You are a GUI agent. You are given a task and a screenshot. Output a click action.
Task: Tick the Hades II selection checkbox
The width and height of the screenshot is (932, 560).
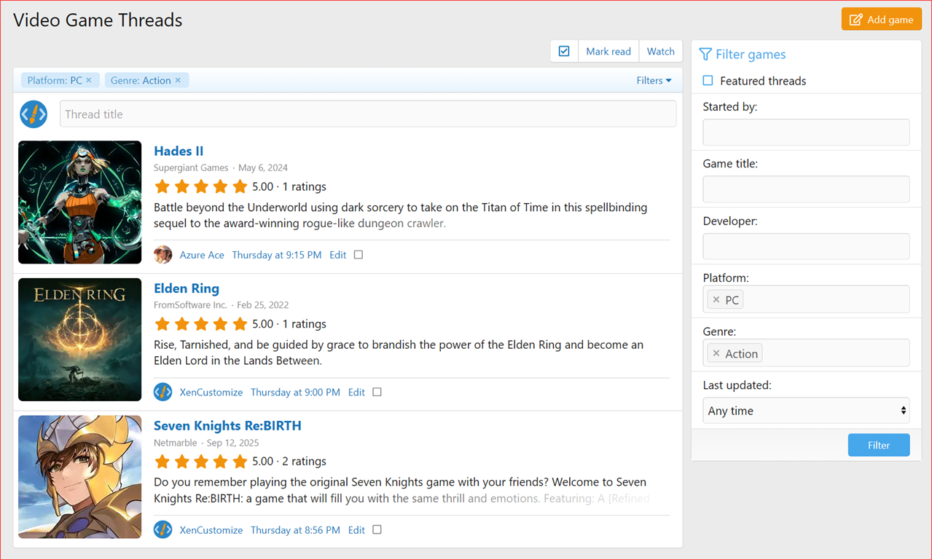(x=359, y=254)
